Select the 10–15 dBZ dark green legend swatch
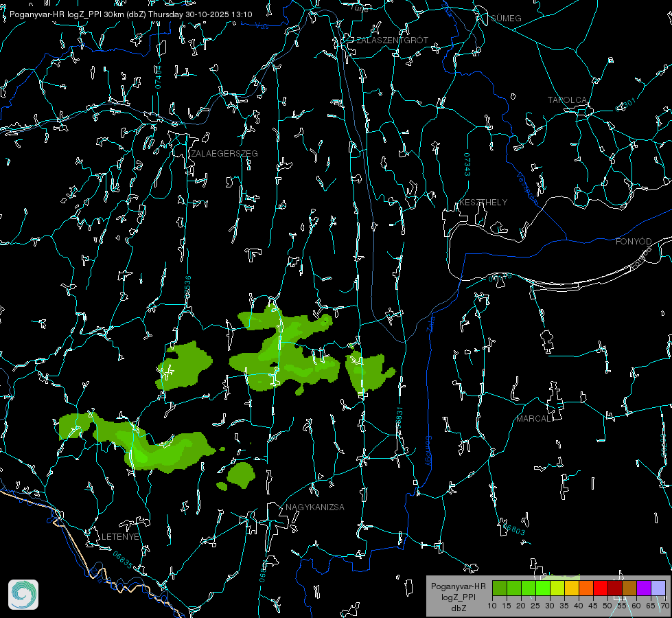The width and height of the screenshot is (672, 618). point(500,588)
